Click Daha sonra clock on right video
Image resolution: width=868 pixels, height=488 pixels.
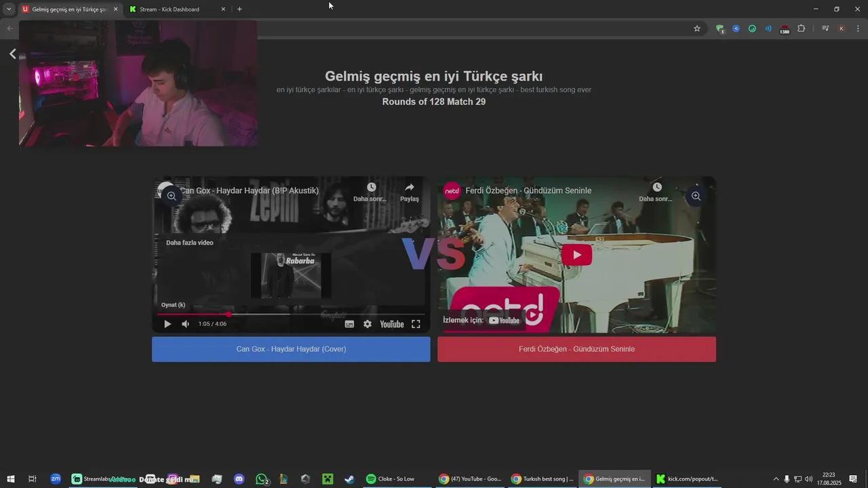pyautogui.click(x=656, y=192)
